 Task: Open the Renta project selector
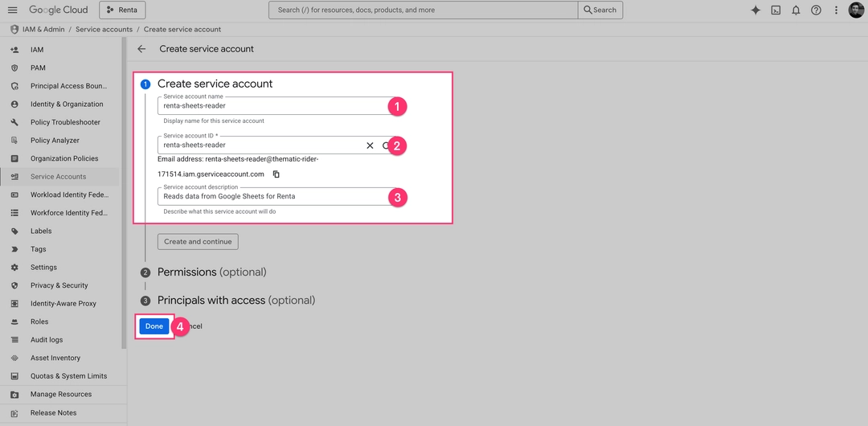tap(122, 10)
